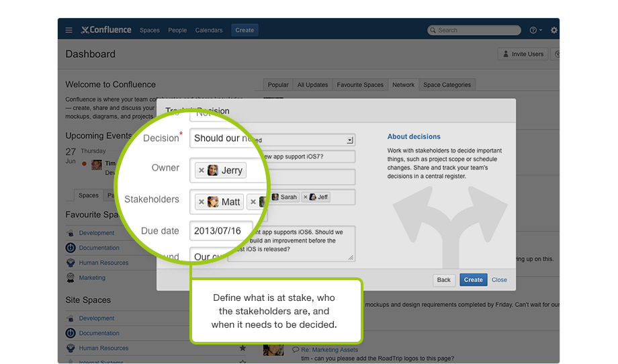Viewport: 618px width, 364px height.
Task: Click the Background text area
Action: pyautogui.click(x=292, y=244)
